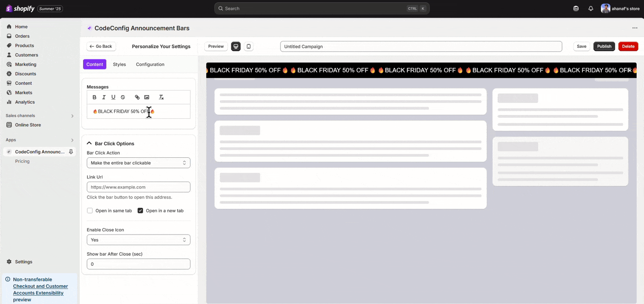644x304 pixels.
Task: Open Enable Close Icon dropdown
Action: (x=138, y=240)
